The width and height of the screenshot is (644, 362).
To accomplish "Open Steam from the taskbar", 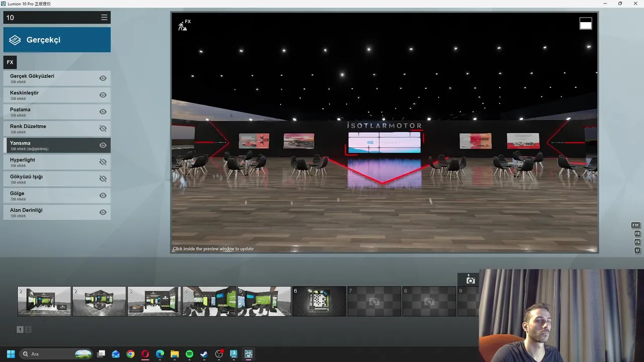I will click(204, 354).
